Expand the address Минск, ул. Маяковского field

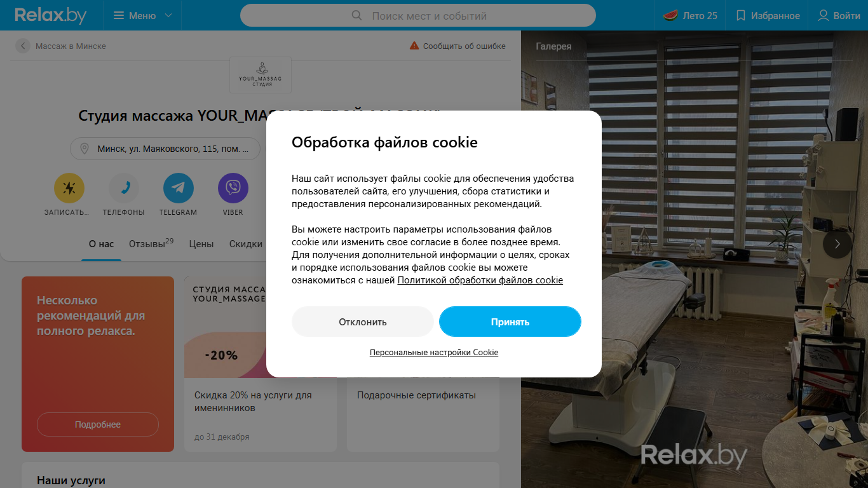[165, 149]
